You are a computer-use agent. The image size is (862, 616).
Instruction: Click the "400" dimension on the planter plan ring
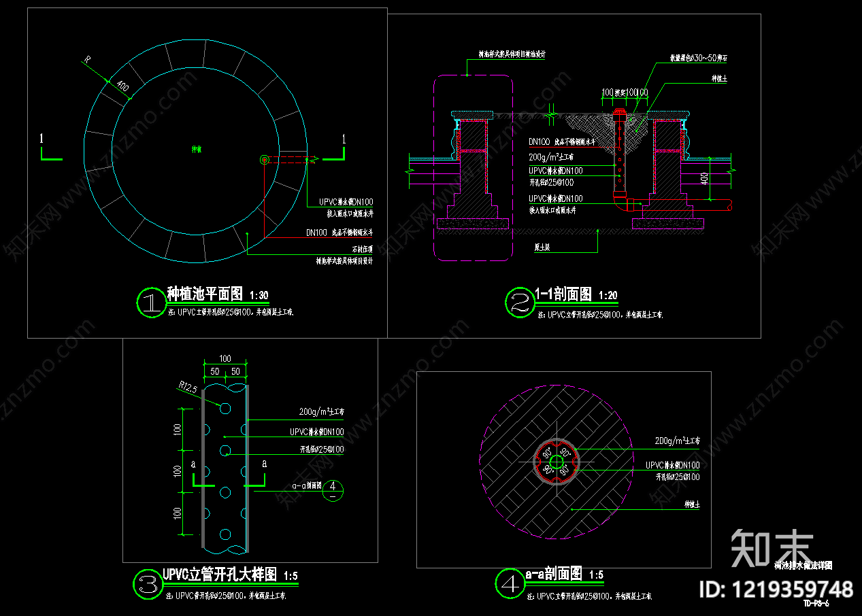tap(123, 86)
